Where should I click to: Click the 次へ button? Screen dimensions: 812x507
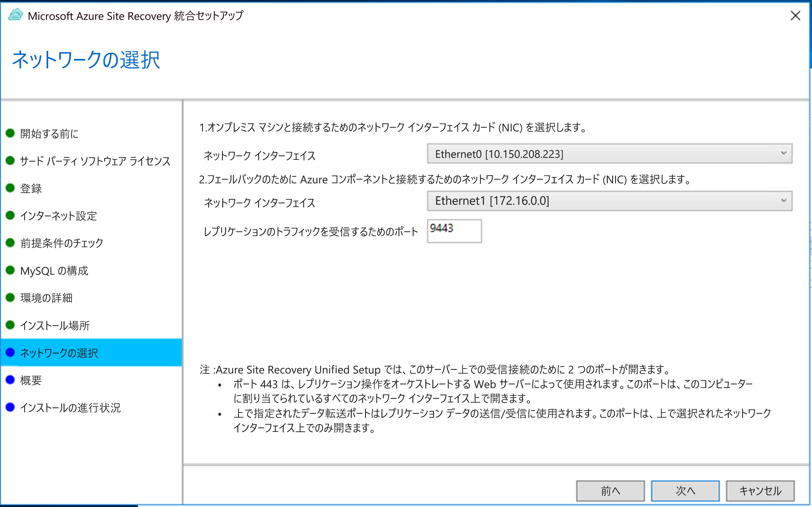[x=685, y=491]
